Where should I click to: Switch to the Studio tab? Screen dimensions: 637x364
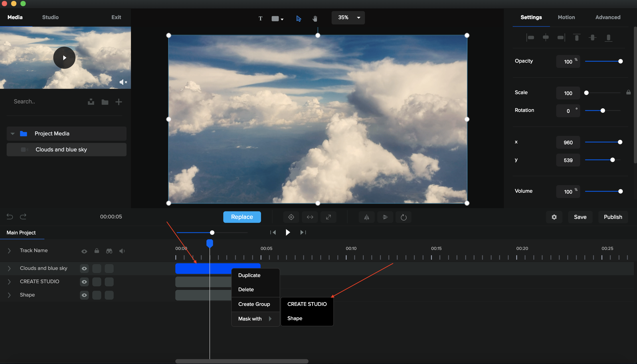pyautogui.click(x=50, y=17)
